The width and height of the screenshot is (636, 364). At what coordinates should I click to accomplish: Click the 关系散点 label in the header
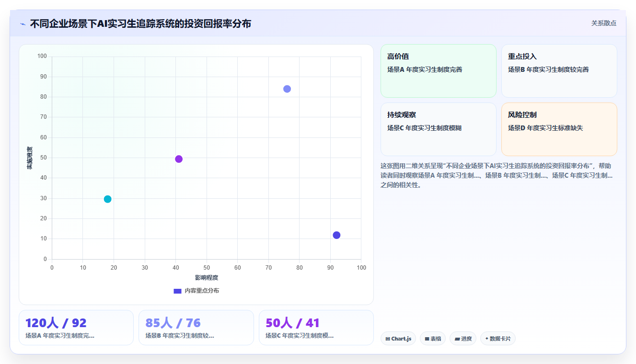pos(603,23)
